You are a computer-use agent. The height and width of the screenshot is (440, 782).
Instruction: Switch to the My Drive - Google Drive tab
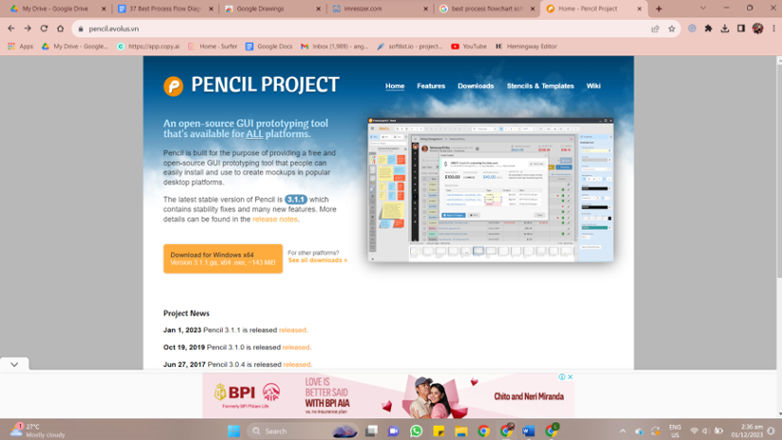pyautogui.click(x=55, y=8)
